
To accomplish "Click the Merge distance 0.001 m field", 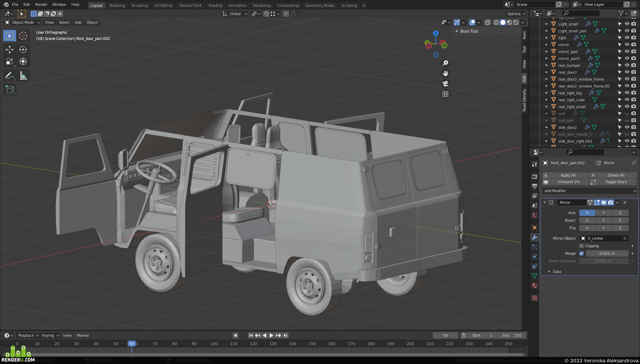I will [607, 253].
